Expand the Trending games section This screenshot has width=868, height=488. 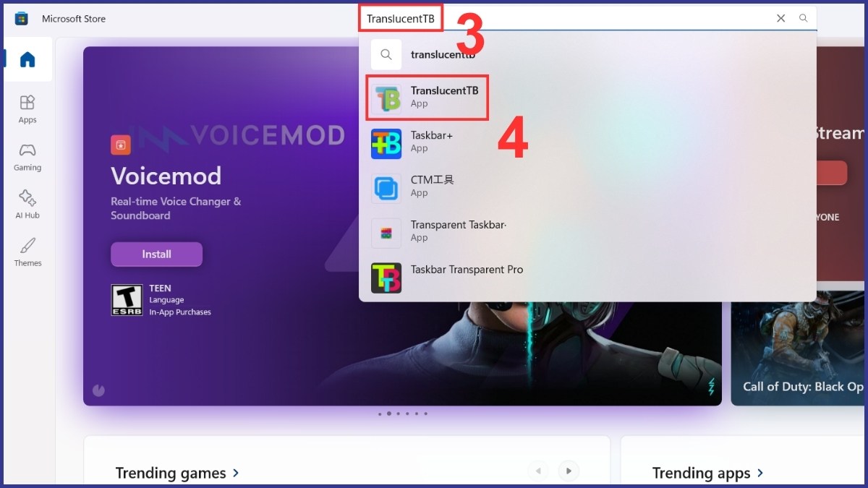tap(177, 474)
